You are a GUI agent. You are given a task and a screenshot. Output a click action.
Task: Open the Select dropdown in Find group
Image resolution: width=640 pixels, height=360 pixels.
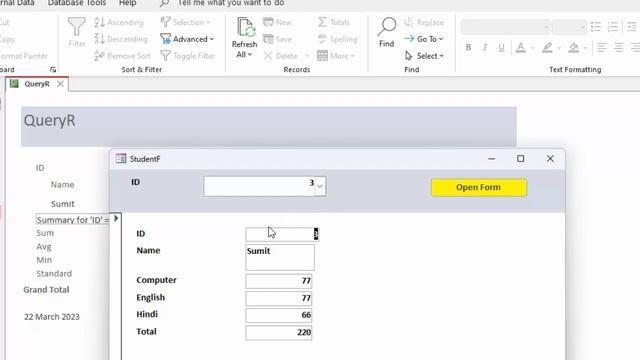tap(424, 56)
